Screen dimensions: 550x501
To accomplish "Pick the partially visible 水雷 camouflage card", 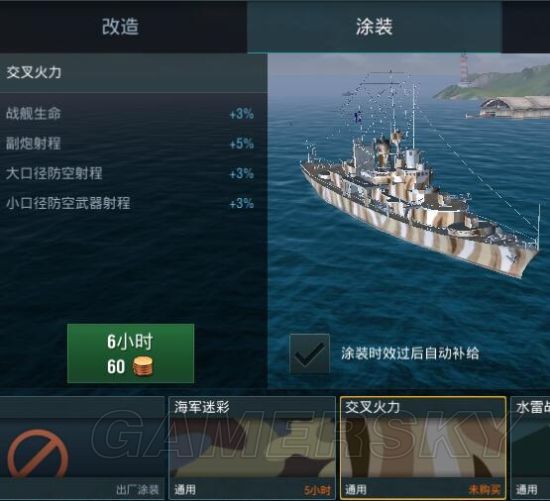I will click(530, 448).
